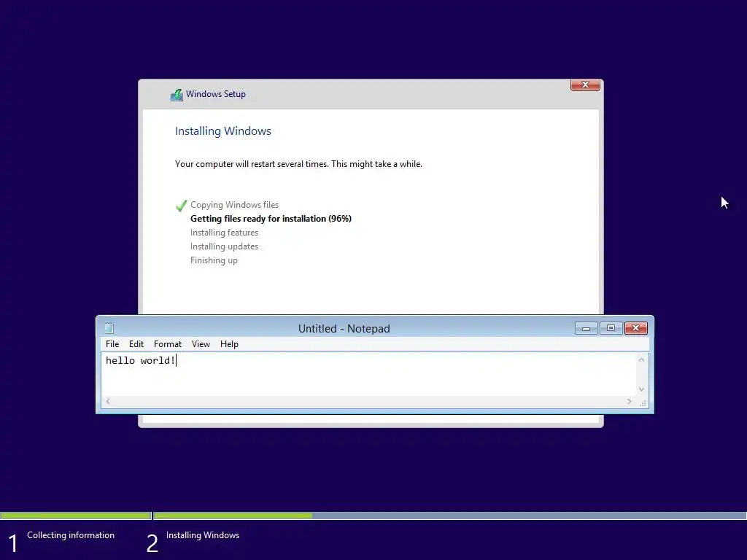This screenshot has height=560, width=747.
Task: Open the File menu in Notepad
Action: [112, 344]
